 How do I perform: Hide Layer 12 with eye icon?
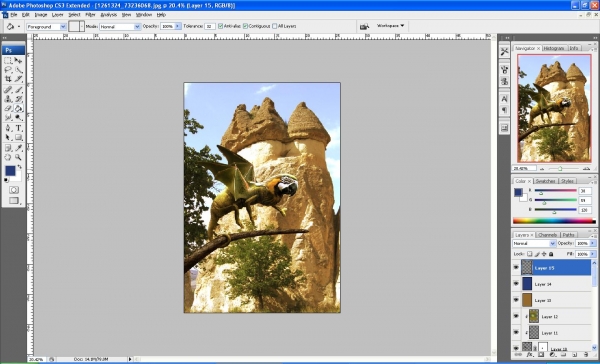[516, 316]
